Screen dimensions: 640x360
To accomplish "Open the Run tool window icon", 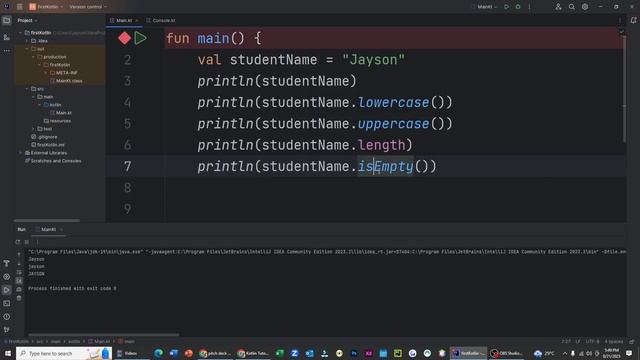I will point(7,290).
